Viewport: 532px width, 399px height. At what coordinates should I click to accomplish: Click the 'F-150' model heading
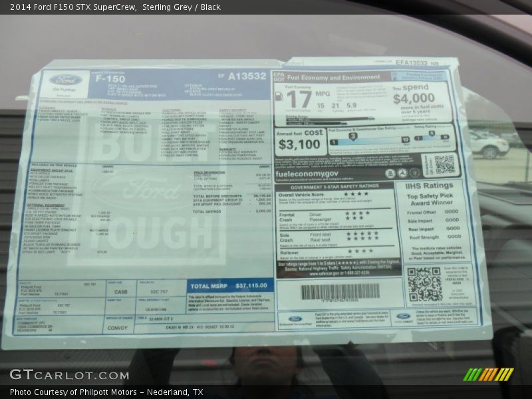(x=110, y=78)
